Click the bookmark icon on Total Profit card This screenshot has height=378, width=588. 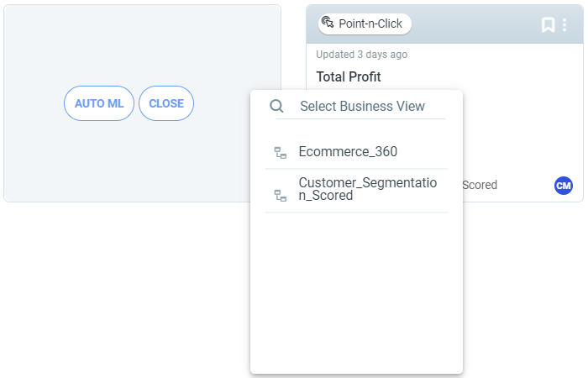[548, 25]
